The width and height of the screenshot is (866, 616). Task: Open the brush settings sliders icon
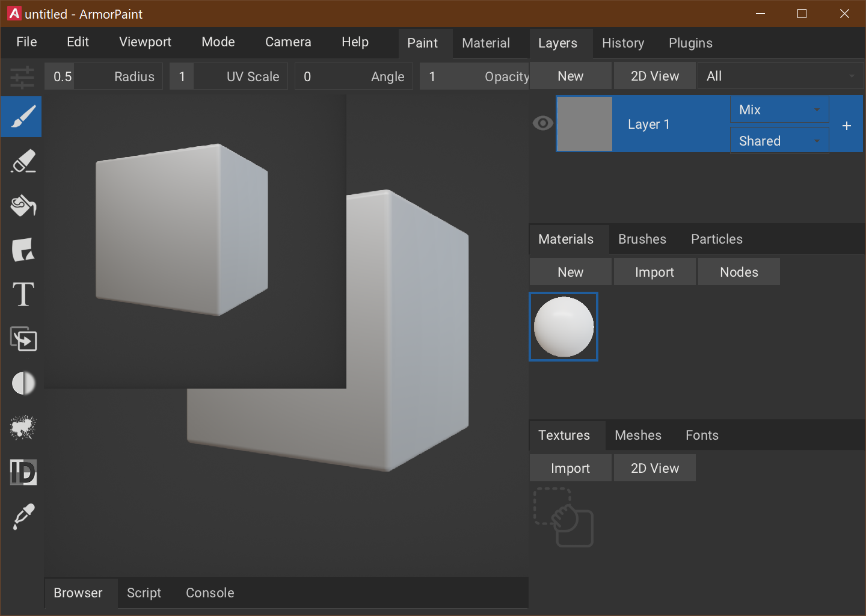(22, 77)
